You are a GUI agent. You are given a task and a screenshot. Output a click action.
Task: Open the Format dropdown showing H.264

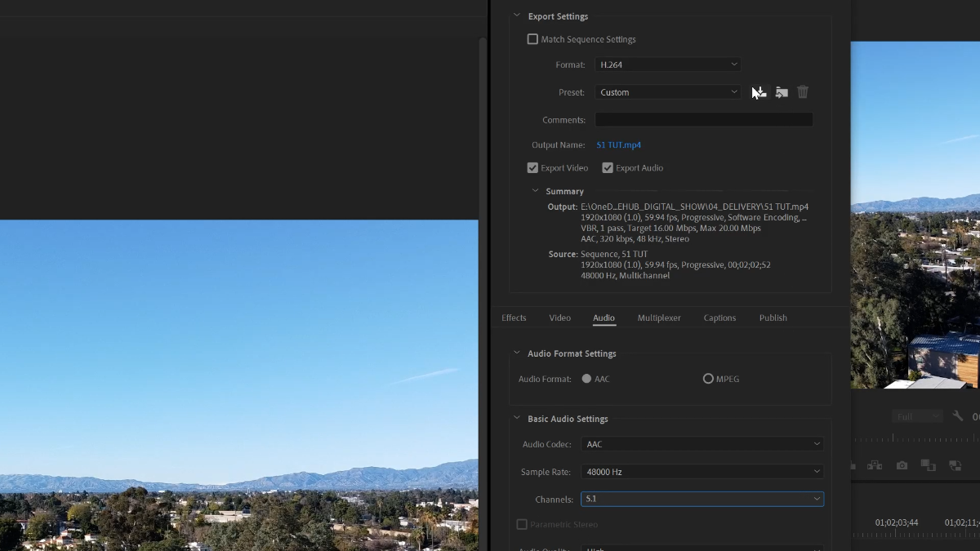[x=668, y=64]
